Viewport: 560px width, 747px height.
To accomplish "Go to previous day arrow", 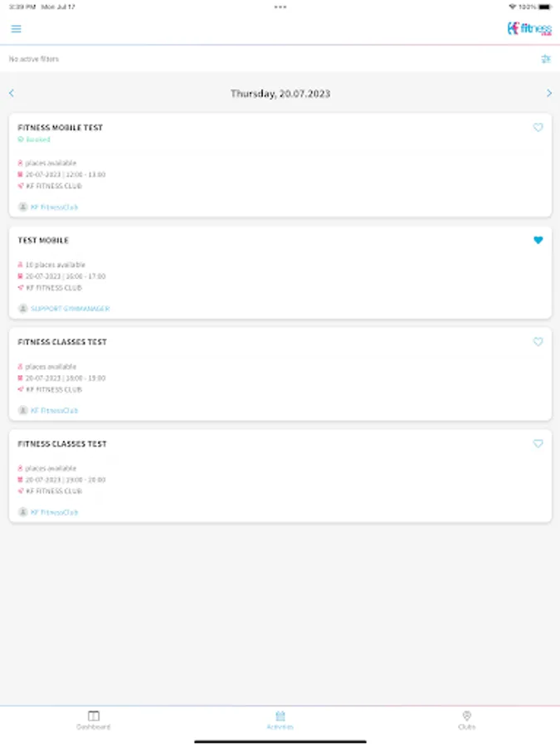I will pos(12,94).
